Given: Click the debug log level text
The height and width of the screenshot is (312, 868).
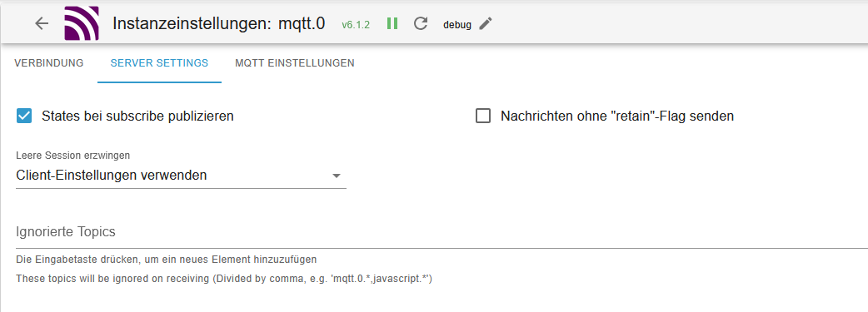Looking at the screenshot, I should 457,25.
